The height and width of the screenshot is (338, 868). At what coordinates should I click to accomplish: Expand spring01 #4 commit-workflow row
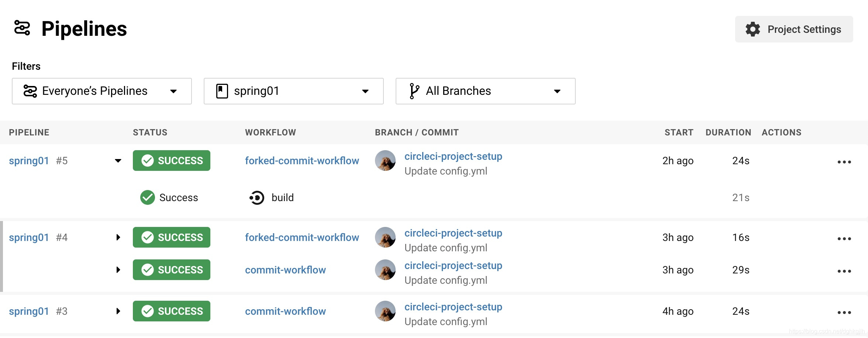tap(118, 270)
